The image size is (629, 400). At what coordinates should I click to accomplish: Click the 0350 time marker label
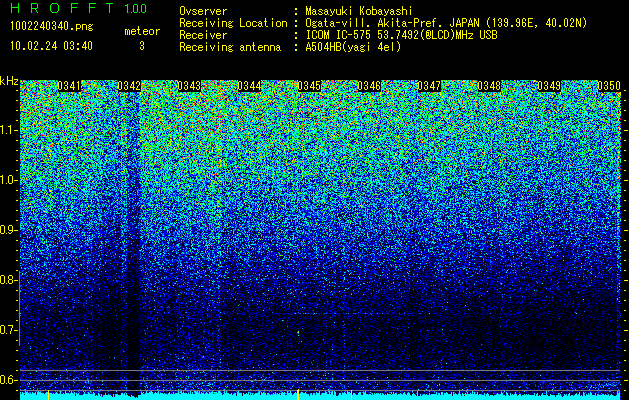coord(609,86)
